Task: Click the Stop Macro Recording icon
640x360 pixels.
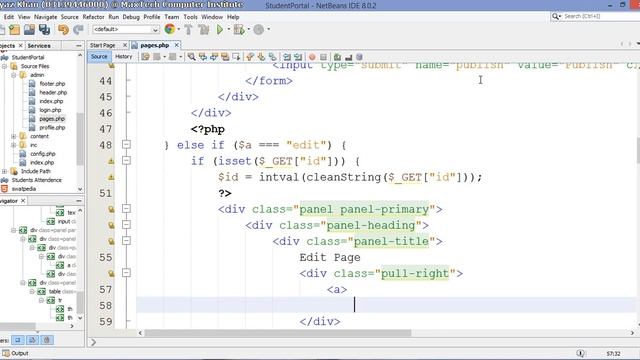Action: click(323, 57)
